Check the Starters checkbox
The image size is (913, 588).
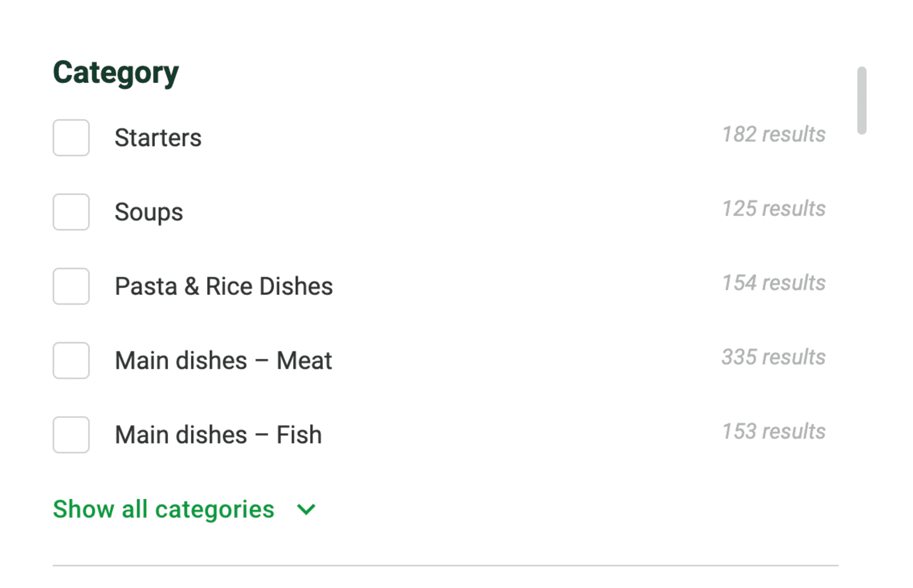point(71,137)
